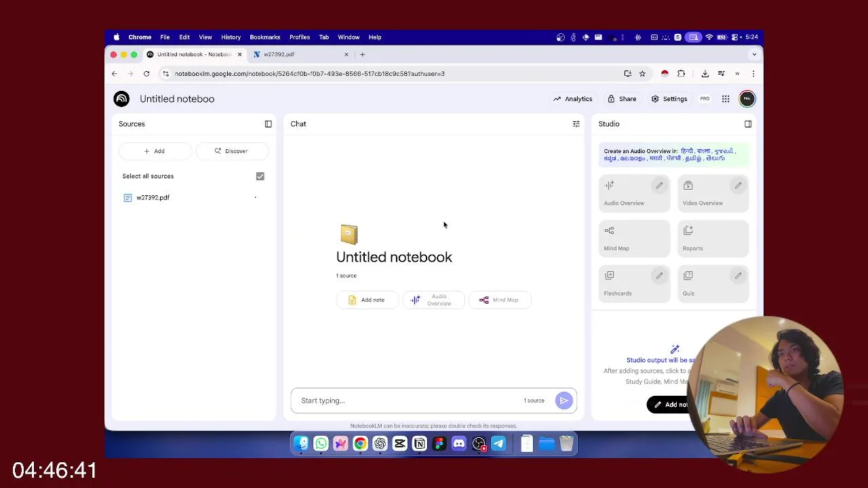Open Notion from the Dock
This screenshot has width=868, height=488.
(420, 444)
